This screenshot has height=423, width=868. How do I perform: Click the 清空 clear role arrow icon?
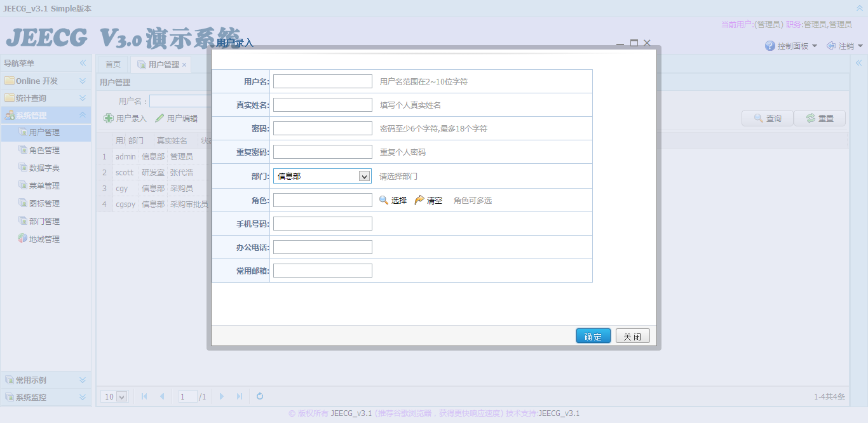click(x=419, y=200)
